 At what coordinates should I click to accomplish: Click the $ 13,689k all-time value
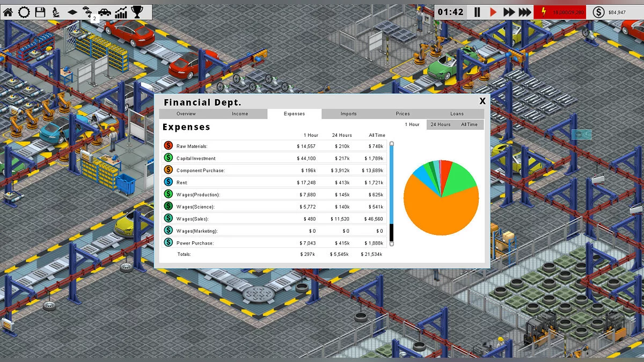coord(372,171)
